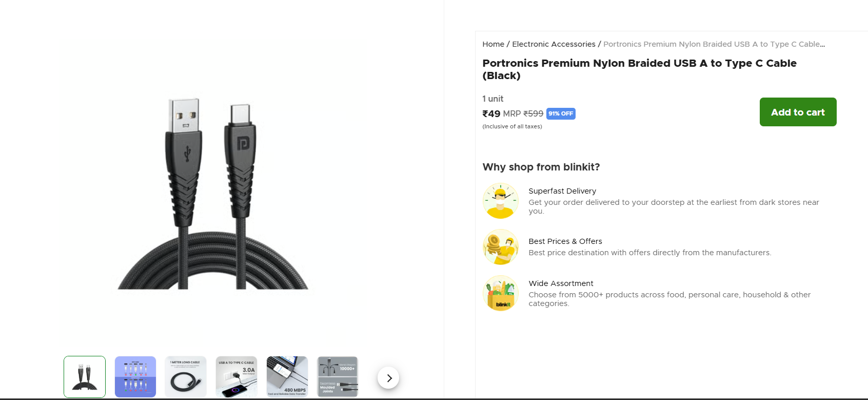The width and height of the screenshot is (868, 400).
Task: Click the Wide Assortment grocery bag icon
Action: coord(500,293)
